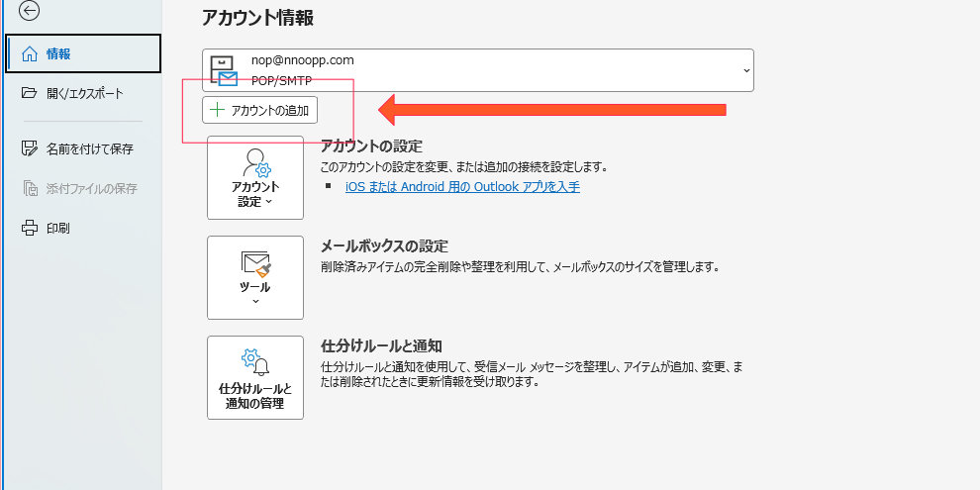980x490 pixels.
Task: Open the iOS または Android Outlook app link
Action: click(x=462, y=186)
